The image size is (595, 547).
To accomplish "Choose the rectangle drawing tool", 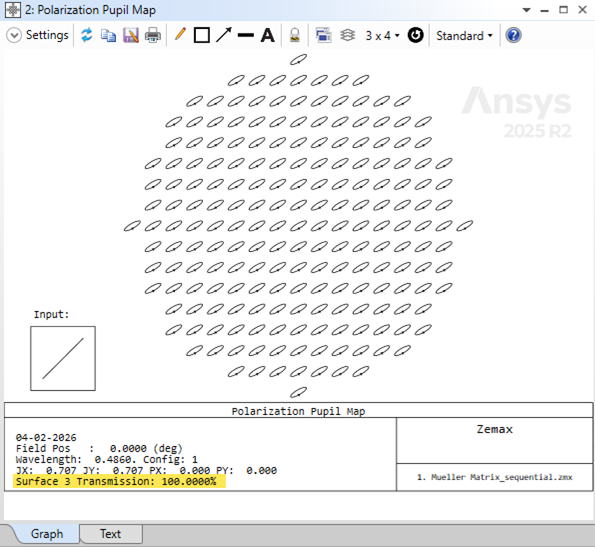I will (x=201, y=35).
